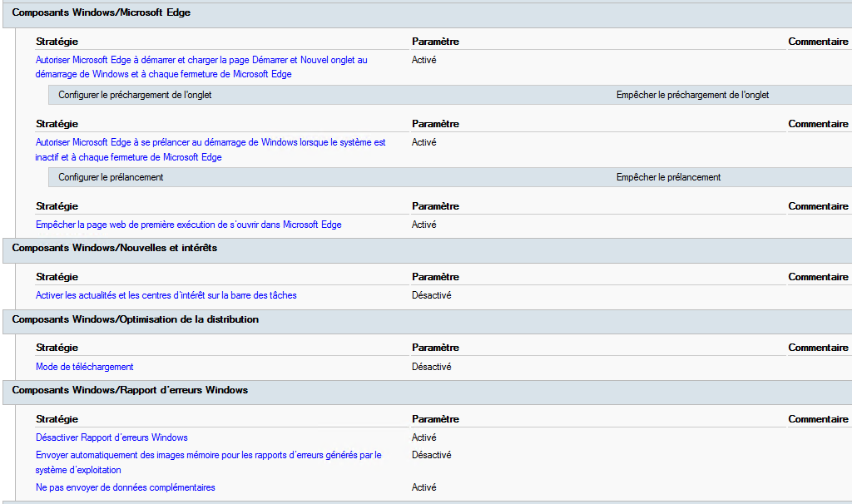Select the 'Empêcher le prélancement' value

click(x=668, y=177)
